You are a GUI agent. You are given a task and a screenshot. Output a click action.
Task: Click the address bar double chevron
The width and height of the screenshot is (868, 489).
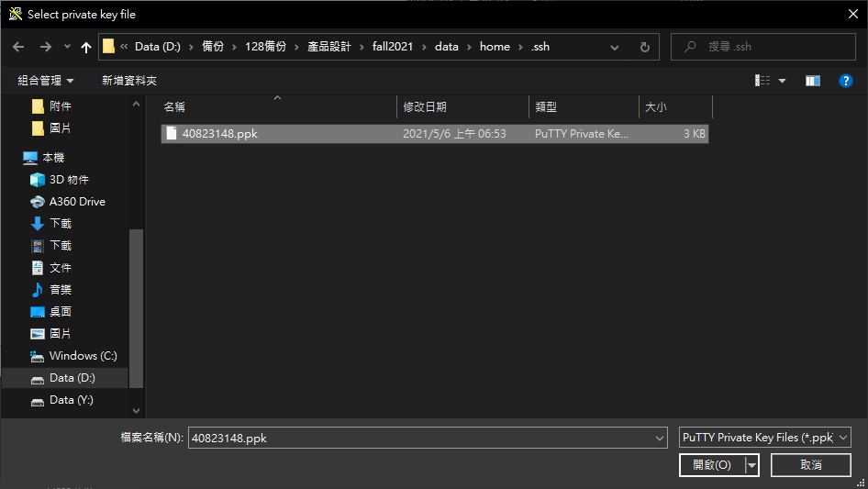[x=124, y=47]
